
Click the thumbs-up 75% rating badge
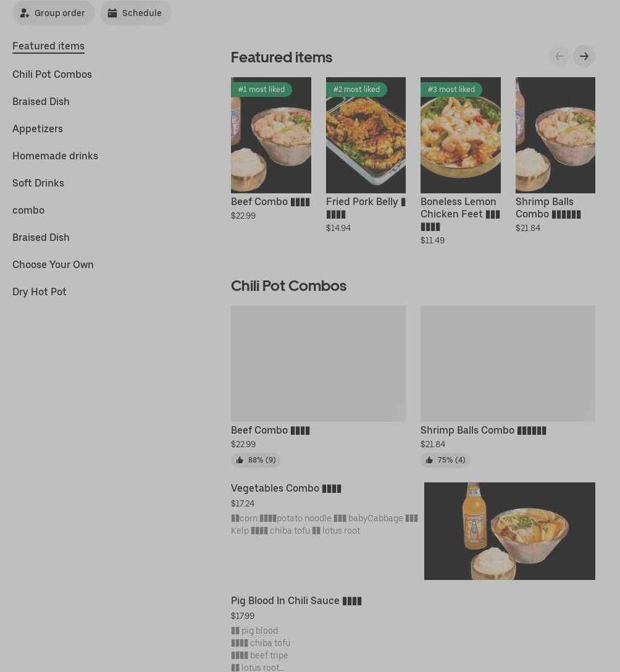pyautogui.click(x=445, y=460)
